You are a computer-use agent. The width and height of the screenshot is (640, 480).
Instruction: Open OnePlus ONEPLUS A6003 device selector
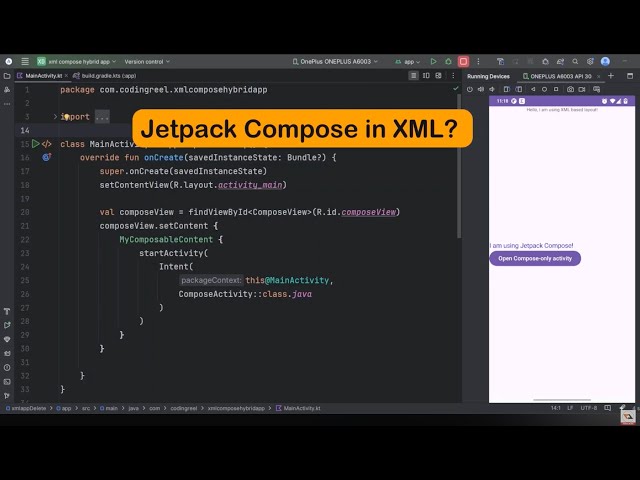point(335,62)
